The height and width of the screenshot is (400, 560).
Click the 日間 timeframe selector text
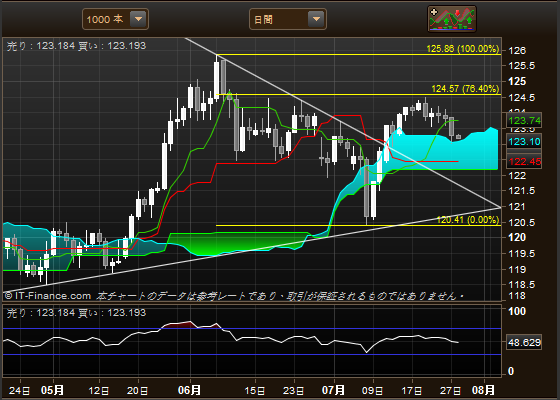click(x=263, y=20)
